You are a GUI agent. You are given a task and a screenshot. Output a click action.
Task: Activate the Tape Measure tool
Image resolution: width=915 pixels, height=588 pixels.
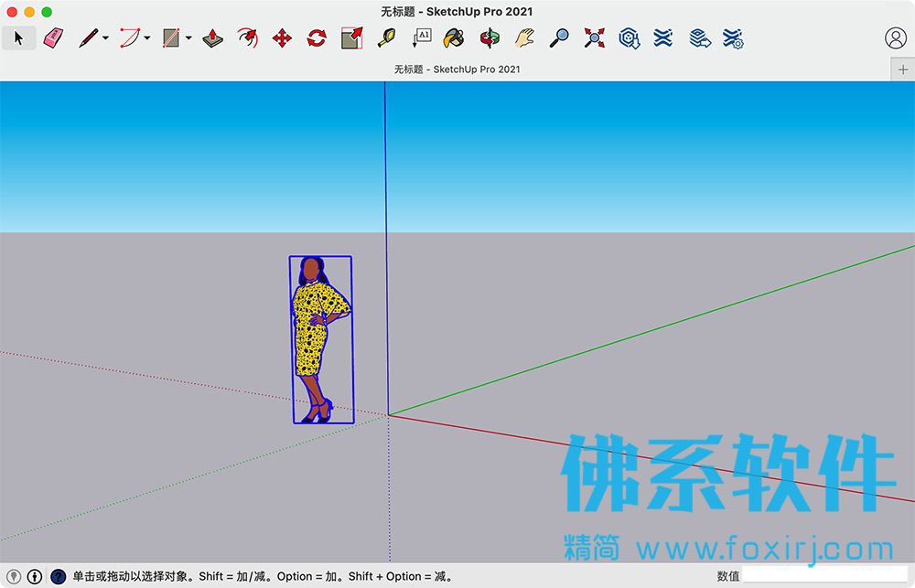[386, 38]
